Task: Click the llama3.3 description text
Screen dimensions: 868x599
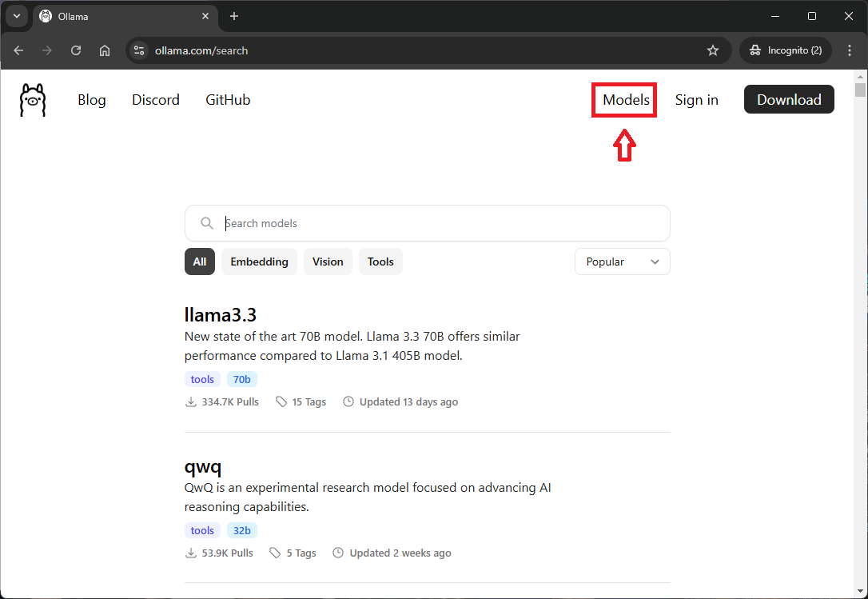Action: tap(352, 345)
